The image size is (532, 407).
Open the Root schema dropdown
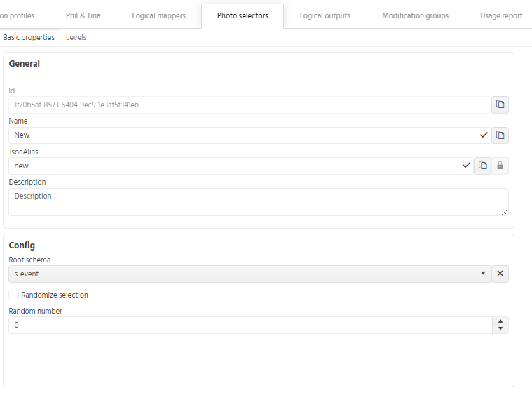250,274
